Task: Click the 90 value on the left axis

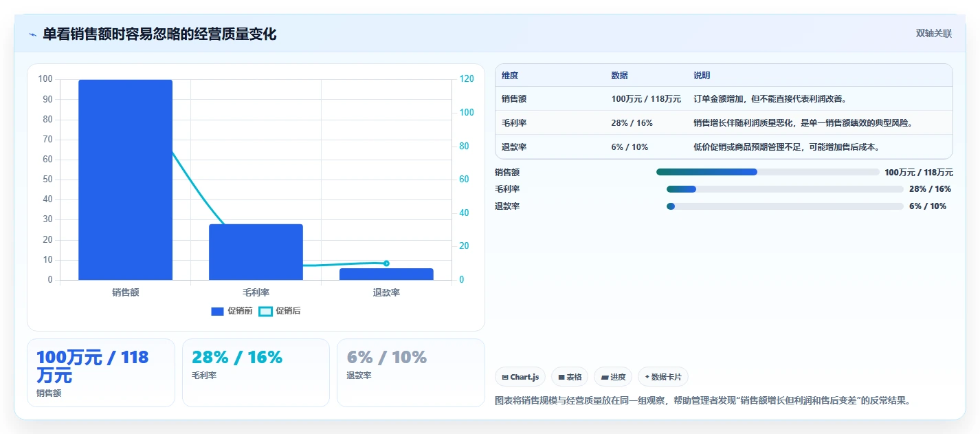Action: (x=47, y=99)
